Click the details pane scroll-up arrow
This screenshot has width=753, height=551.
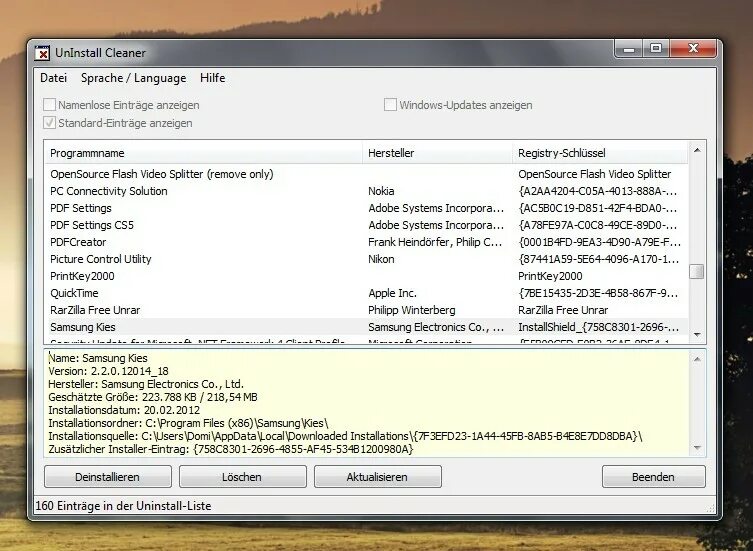[697, 359]
